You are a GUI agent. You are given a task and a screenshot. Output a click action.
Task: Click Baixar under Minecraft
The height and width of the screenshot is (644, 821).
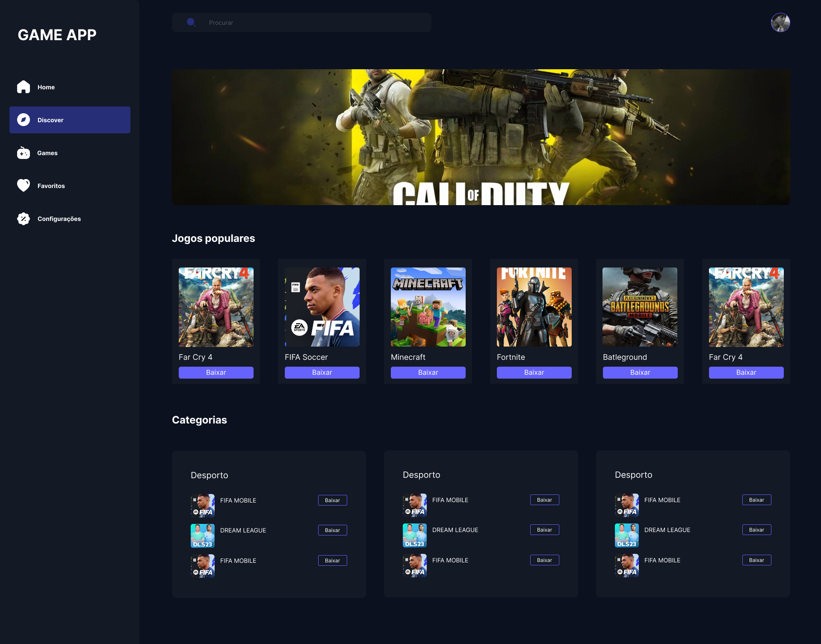[x=428, y=372]
